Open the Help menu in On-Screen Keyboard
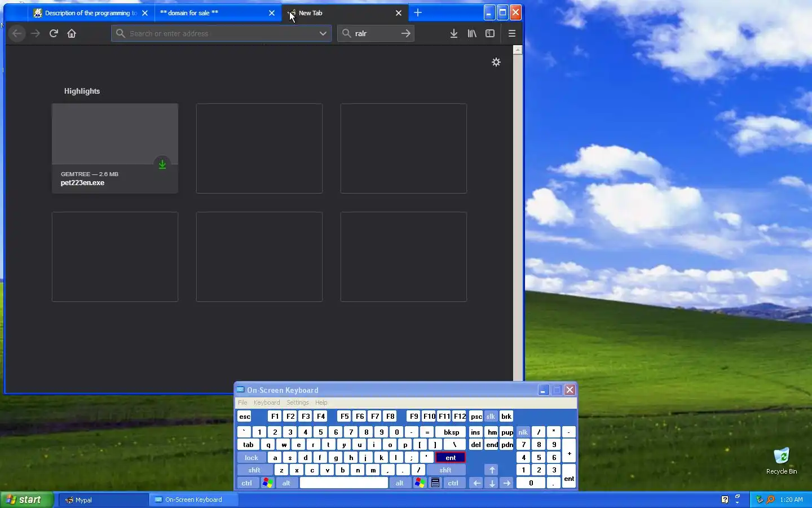 [321, 402]
